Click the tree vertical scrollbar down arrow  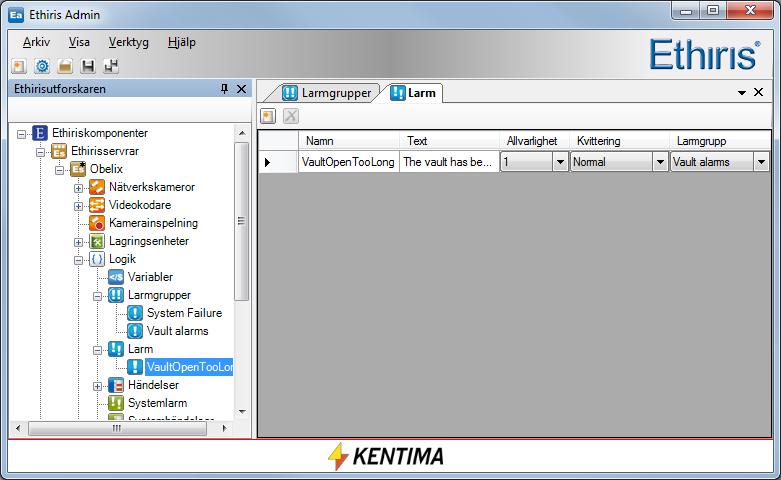point(242,412)
